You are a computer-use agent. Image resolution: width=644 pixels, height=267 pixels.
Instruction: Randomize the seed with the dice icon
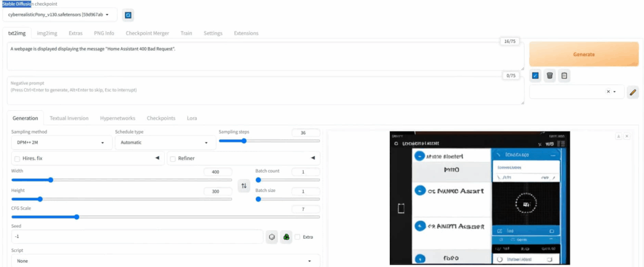[x=272, y=237]
